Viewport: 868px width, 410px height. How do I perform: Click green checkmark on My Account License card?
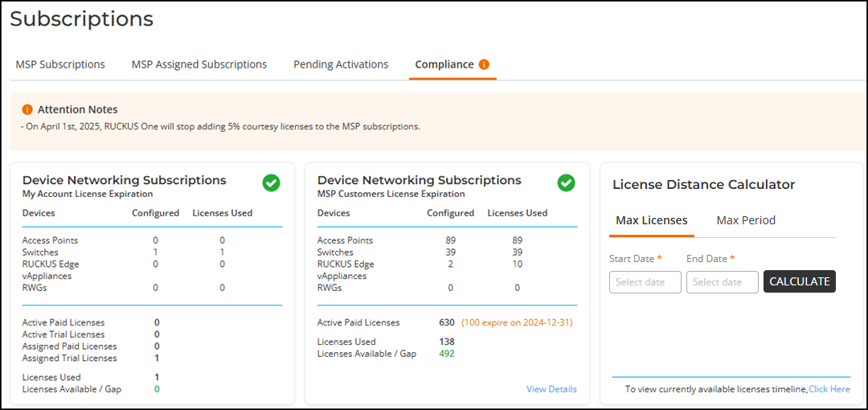click(x=271, y=183)
